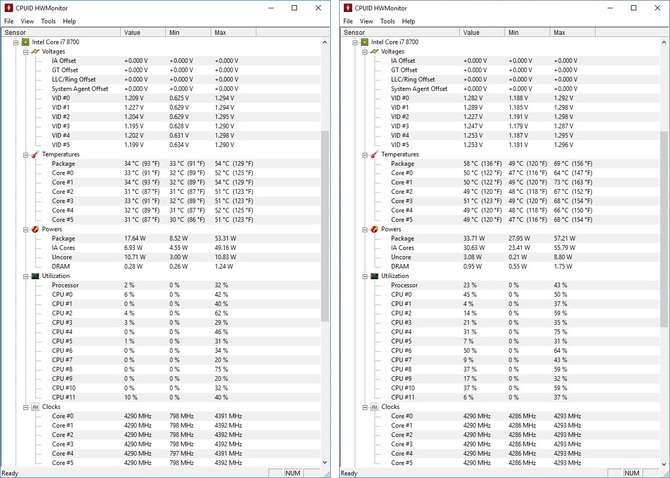This screenshot has width=670, height=478.
Task: Click the 73 °C Core #1 max value in right window
Action: 573,182
